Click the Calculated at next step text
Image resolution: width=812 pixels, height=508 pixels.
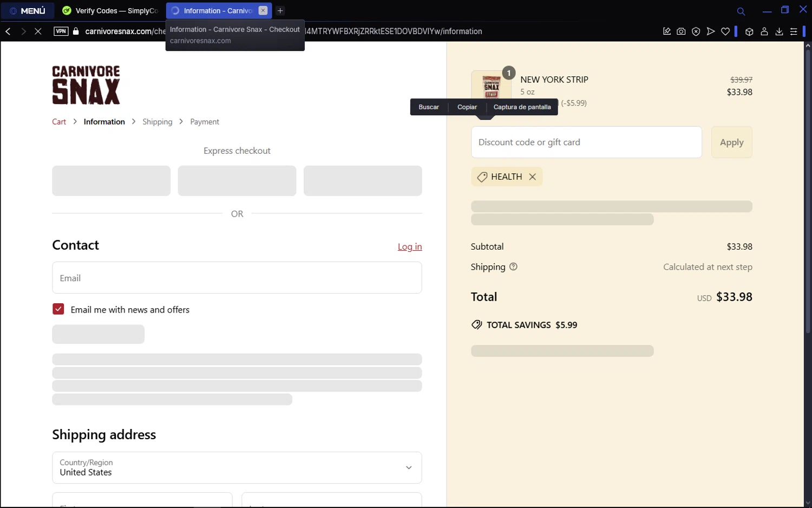coord(708,267)
